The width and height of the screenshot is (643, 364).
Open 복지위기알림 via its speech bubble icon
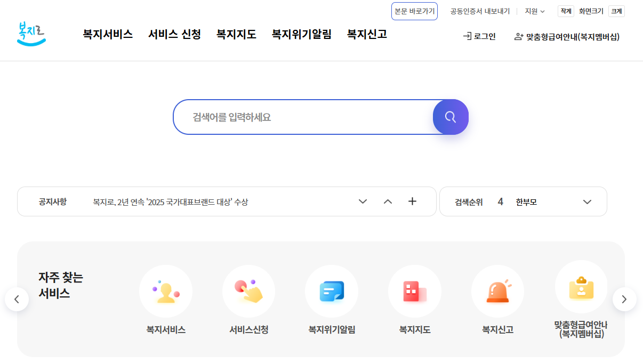[x=332, y=291]
